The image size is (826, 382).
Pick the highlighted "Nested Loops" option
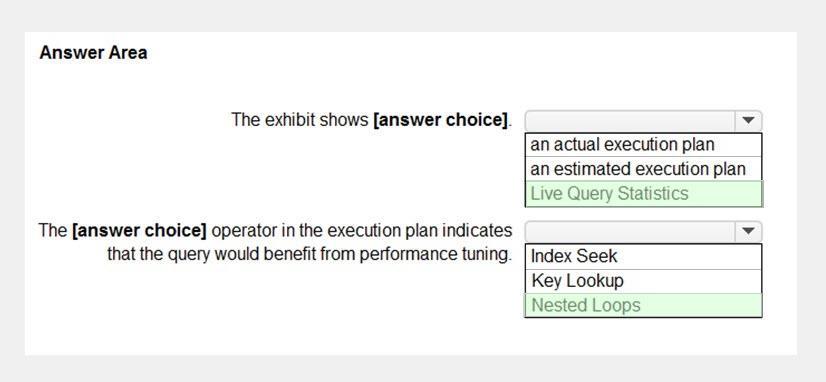click(643, 305)
